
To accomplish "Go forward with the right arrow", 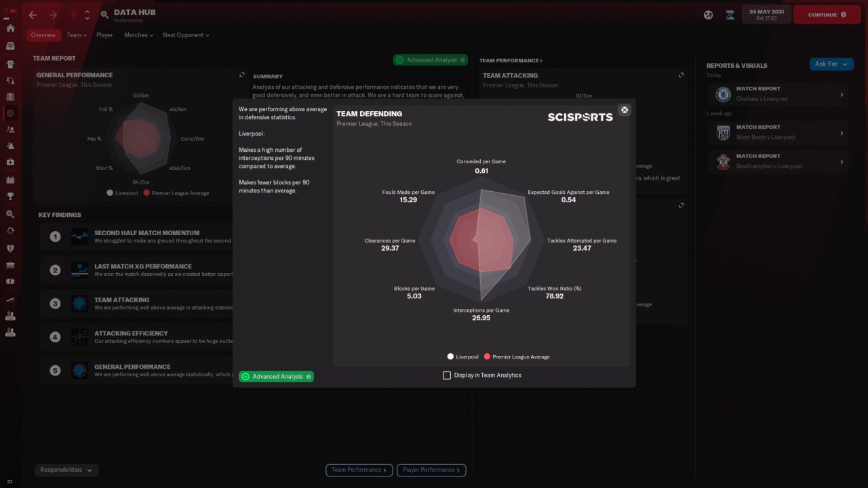I will (x=53, y=14).
